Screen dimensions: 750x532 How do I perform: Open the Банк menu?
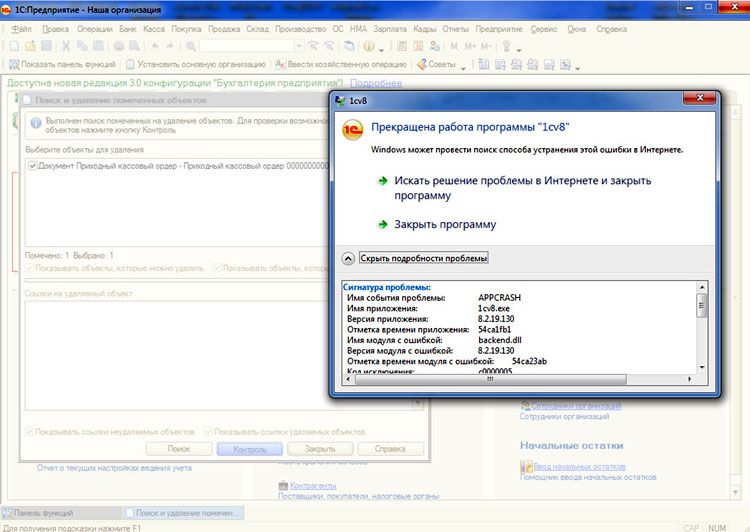coord(128,29)
